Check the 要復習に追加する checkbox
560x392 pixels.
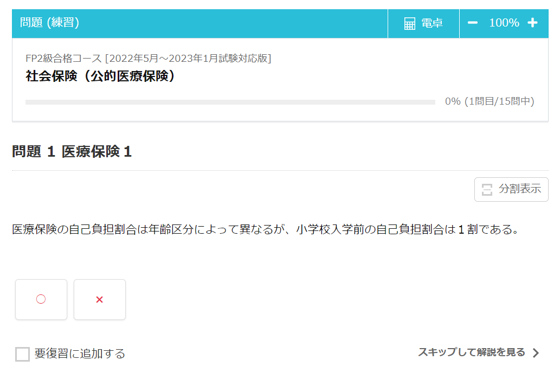click(x=22, y=354)
